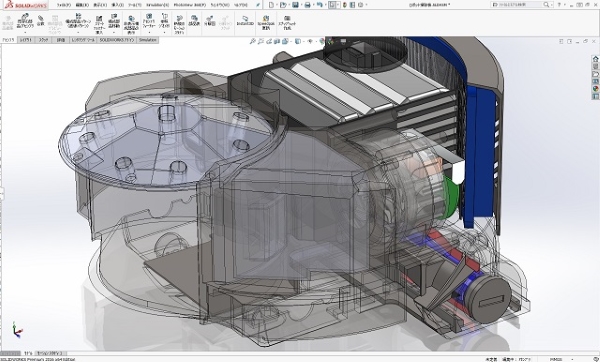Open the ファイル(F) menu
600x362 pixels.
(x=64, y=5)
